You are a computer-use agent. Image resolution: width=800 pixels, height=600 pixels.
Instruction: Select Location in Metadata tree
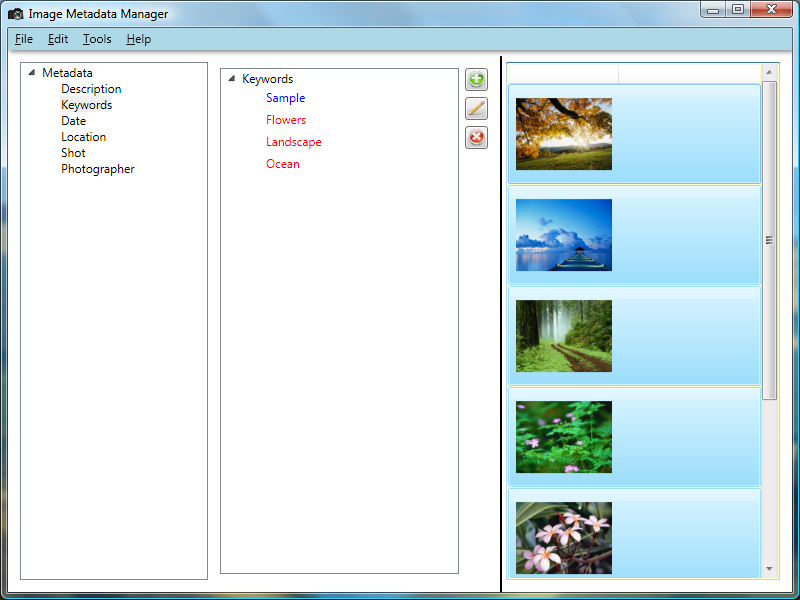coord(84,137)
